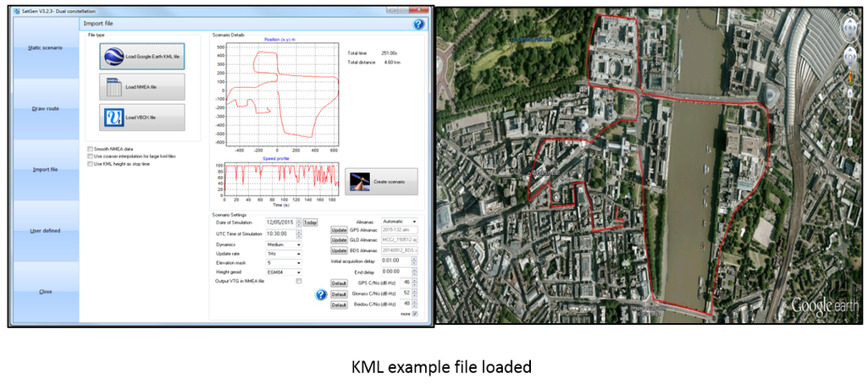Click the Create scenario button
This screenshot has width=868, height=384.
381,182
